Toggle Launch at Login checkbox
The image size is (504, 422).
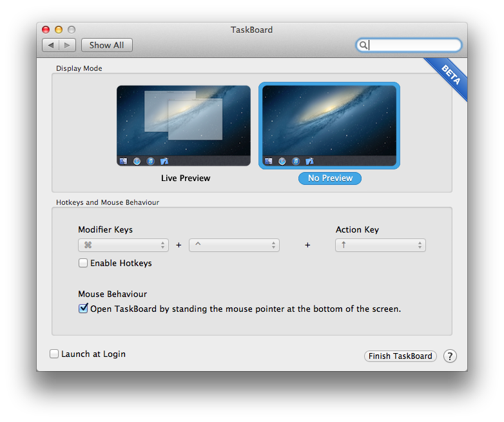pyautogui.click(x=54, y=354)
